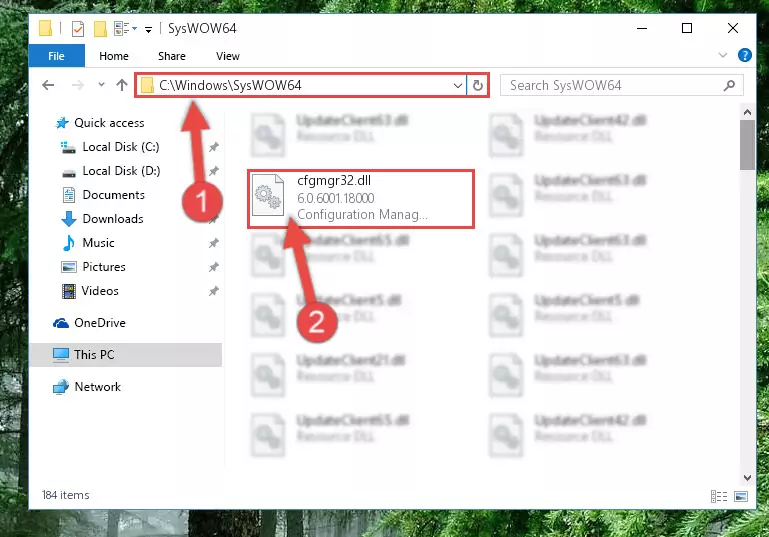
Task: Click the cfgmgr32.dll gear file icon
Action: pos(268,196)
